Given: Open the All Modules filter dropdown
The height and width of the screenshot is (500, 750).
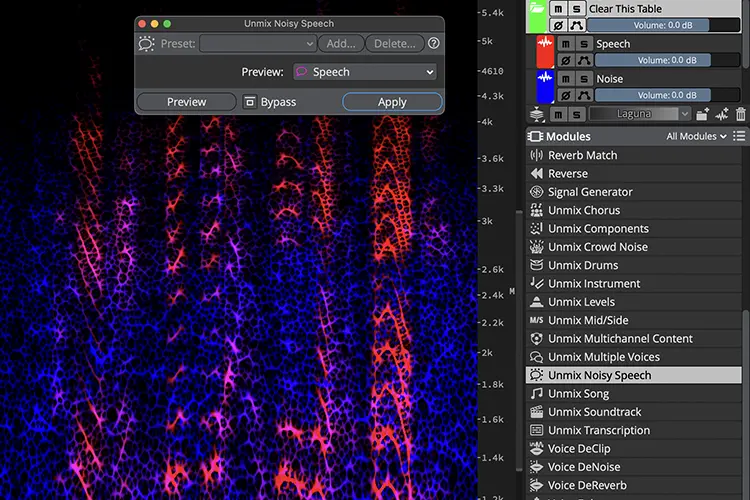Looking at the screenshot, I should (696, 136).
